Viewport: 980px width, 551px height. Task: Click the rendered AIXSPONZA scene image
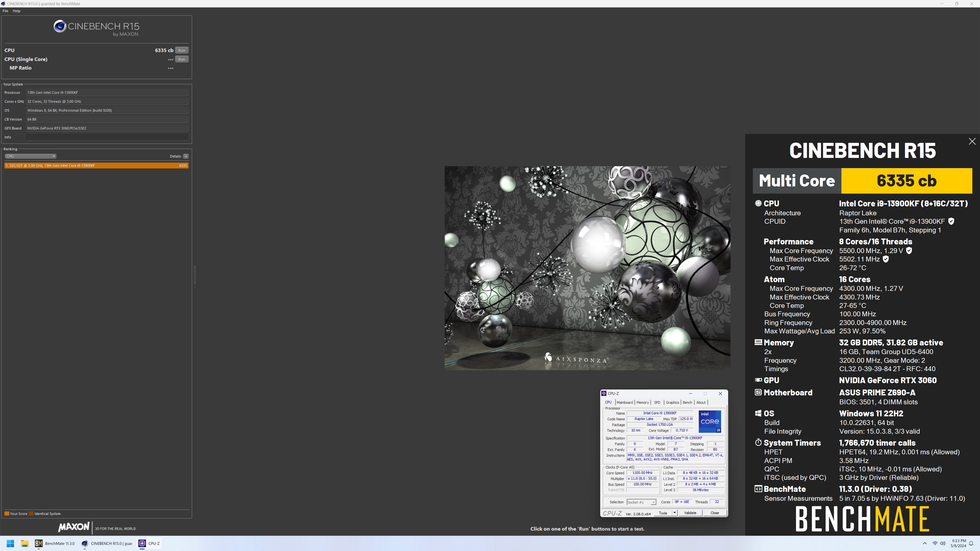pos(587,268)
